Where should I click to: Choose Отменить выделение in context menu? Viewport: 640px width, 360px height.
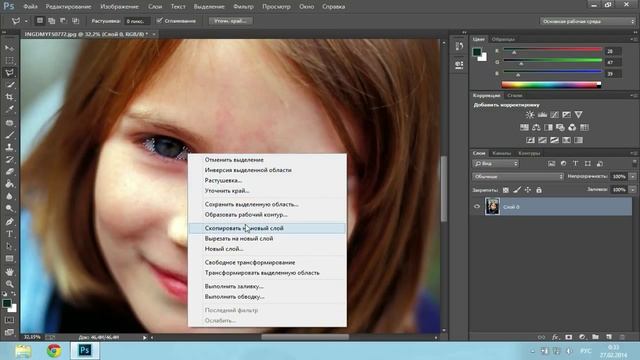point(267,160)
